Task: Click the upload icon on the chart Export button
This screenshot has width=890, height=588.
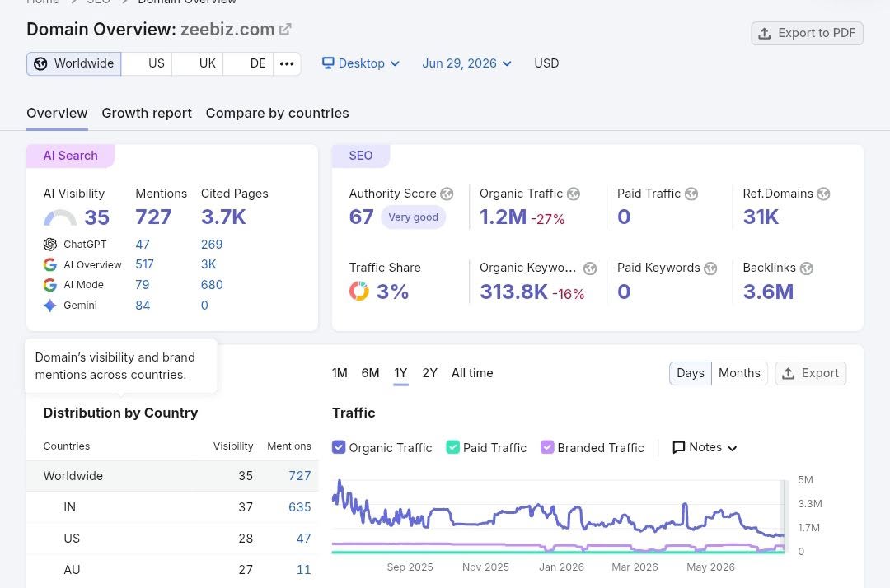Action: 788,374
